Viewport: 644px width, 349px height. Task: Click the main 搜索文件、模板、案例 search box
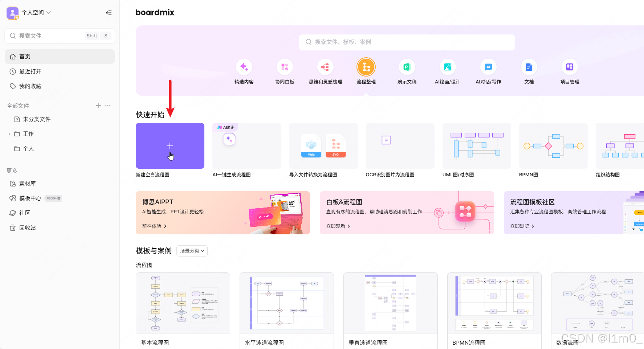(x=407, y=42)
